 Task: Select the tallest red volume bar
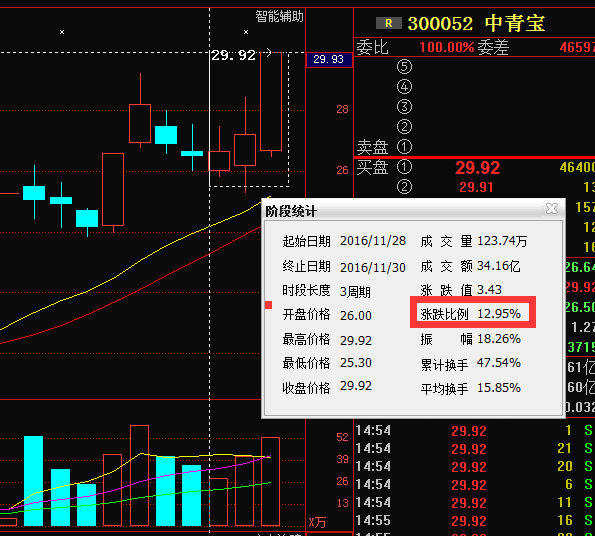click(139, 475)
